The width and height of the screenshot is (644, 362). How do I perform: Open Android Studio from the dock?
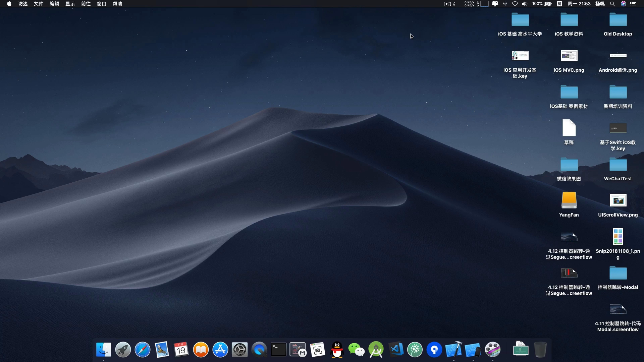(x=376, y=350)
